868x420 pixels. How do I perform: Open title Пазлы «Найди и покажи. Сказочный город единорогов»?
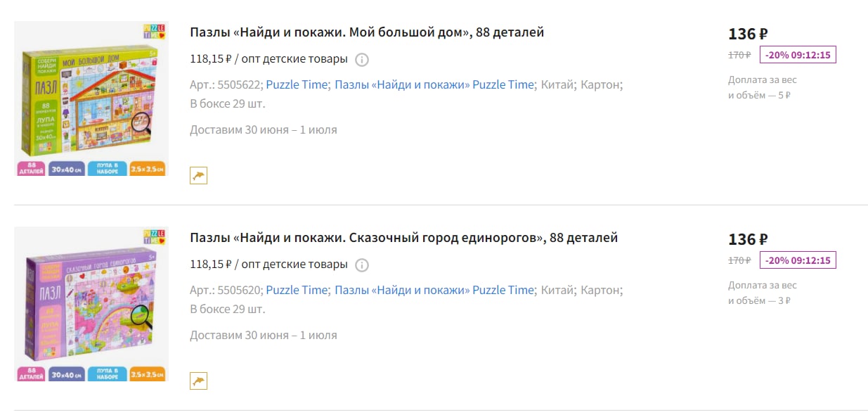[404, 238]
